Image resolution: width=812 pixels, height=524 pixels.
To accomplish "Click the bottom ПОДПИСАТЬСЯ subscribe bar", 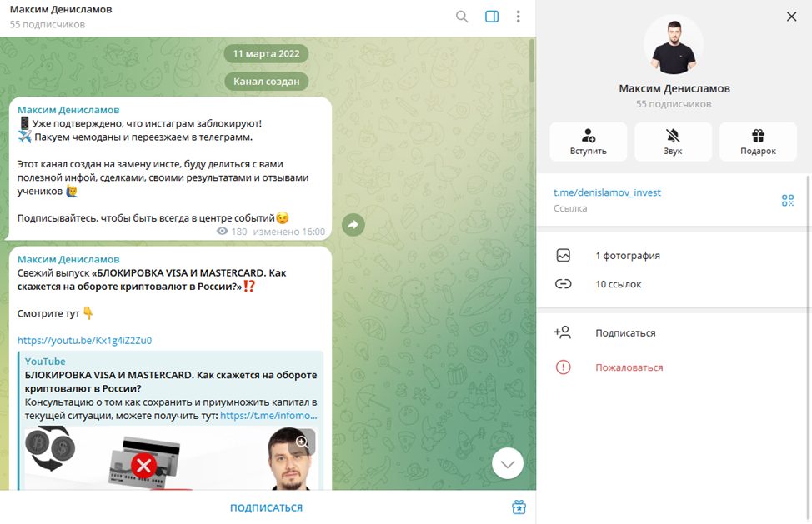I will tap(267, 507).
